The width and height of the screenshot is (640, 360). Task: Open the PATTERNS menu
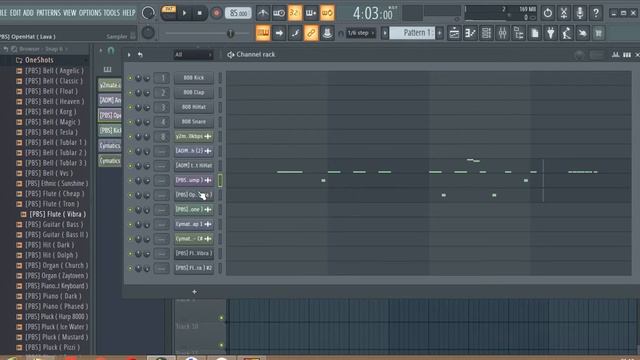(x=48, y=13)
